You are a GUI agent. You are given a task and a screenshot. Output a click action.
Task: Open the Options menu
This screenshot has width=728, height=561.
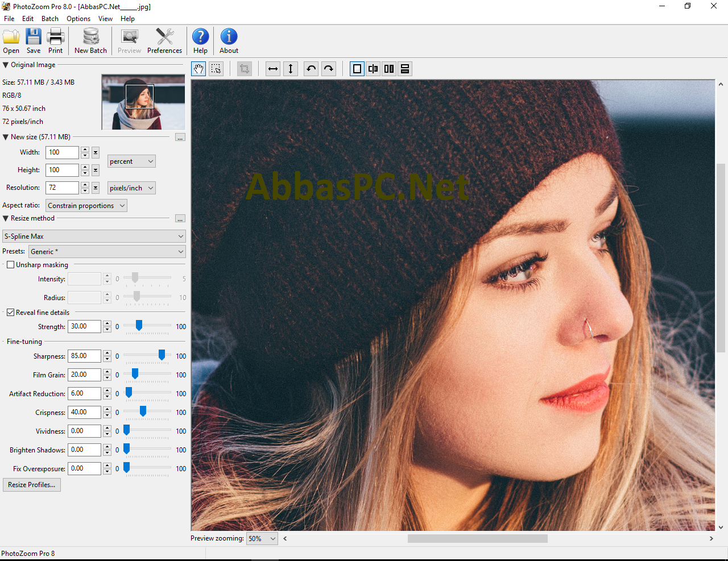point(78,19)
